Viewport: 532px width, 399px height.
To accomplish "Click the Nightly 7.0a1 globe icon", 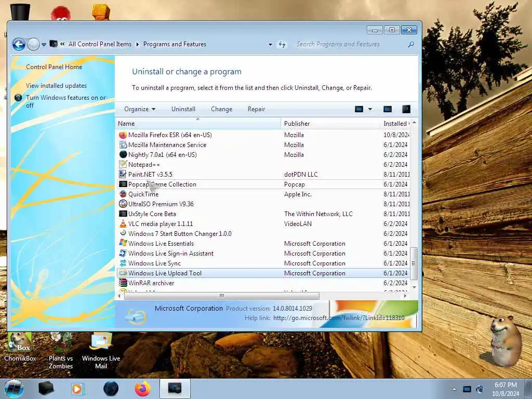I will pos(123,155).
